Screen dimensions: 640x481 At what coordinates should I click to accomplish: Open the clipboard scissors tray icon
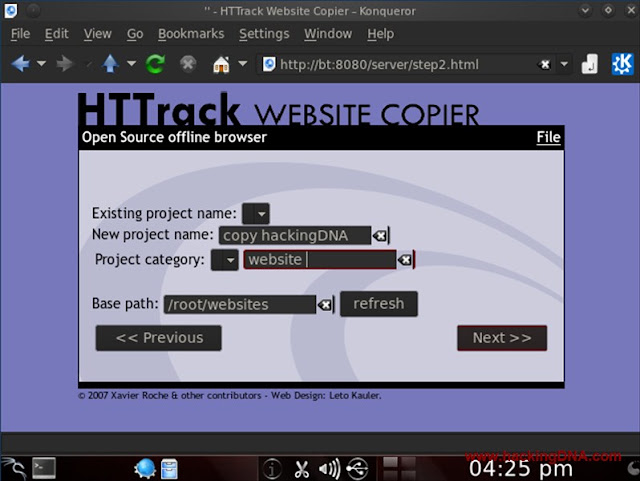tap(302, 469)
